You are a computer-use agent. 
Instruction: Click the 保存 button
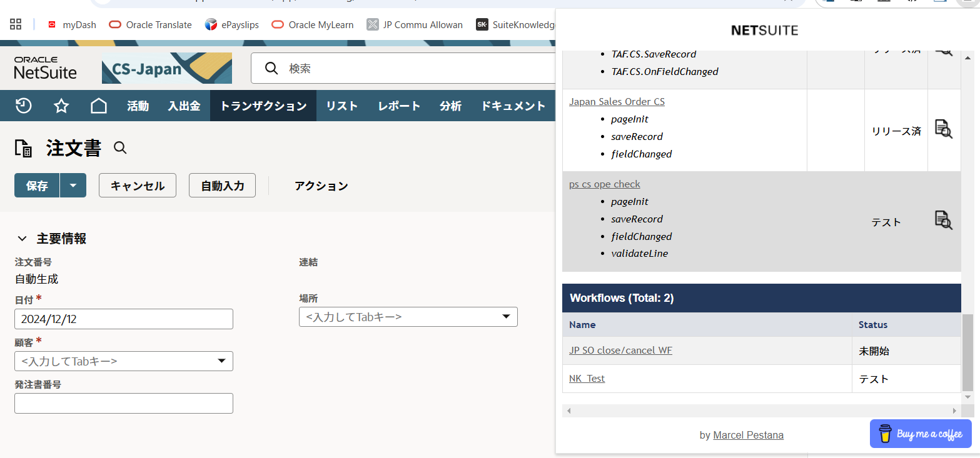coord(37,186)
